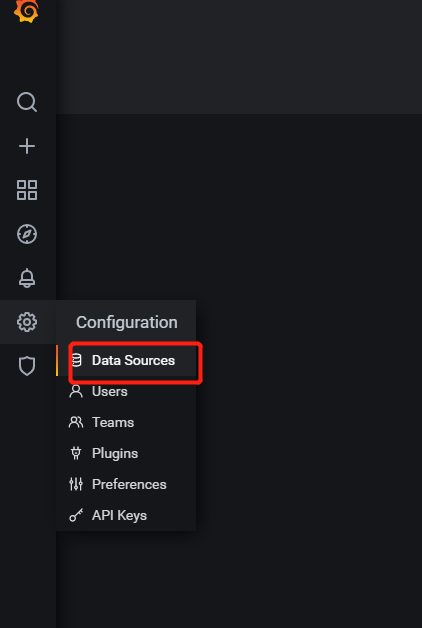Select Plugins in Configuration menu
Screen dimensions: 422x628
point(126,453)
